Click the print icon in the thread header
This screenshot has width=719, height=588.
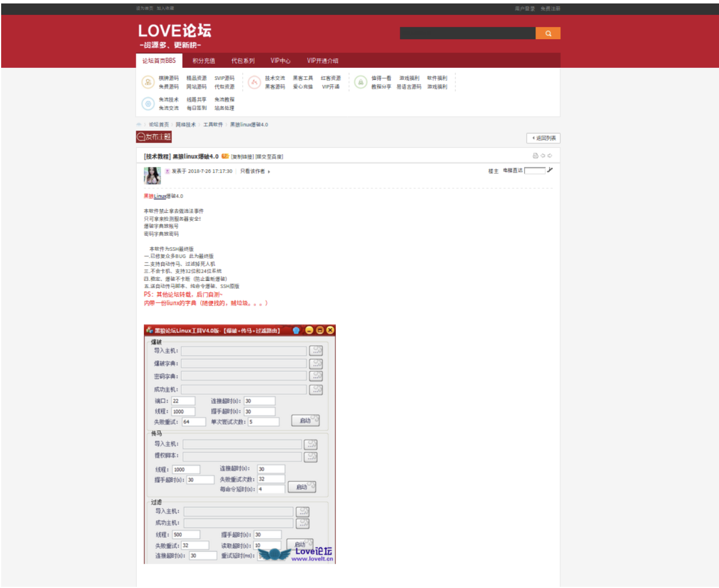(536, 156)
